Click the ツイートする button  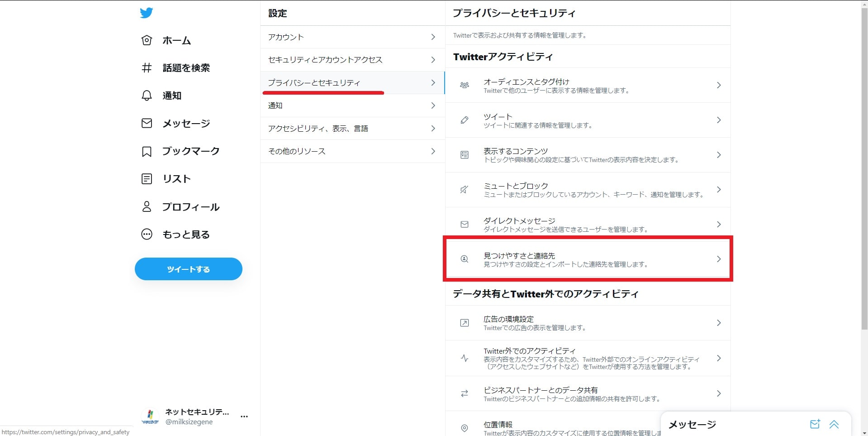click(x=188, y=269)
